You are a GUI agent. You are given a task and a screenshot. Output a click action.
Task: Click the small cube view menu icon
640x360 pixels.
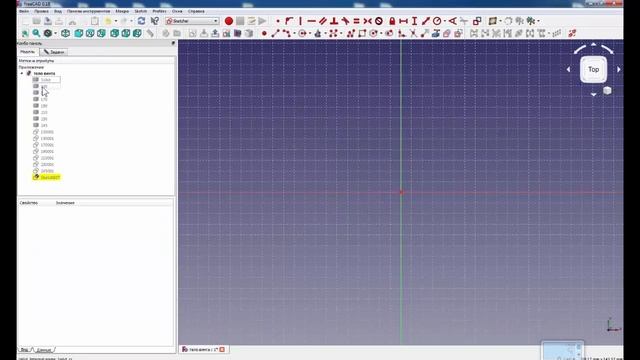click(607, 91)
